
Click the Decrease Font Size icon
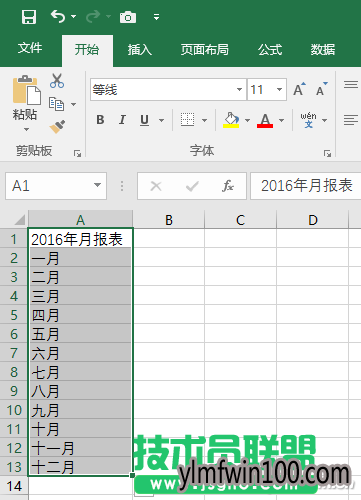pos(322,89)
